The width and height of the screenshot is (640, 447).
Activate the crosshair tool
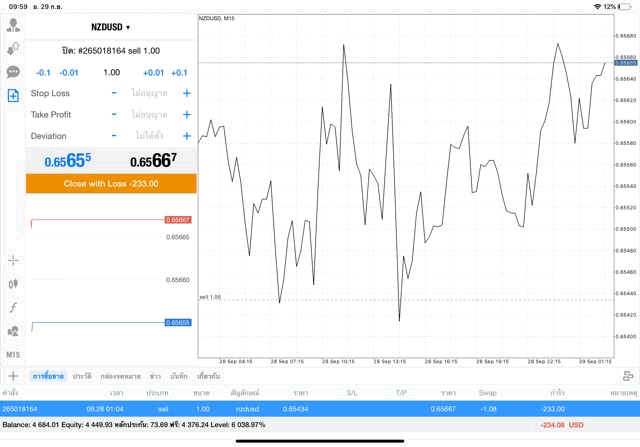[13, 260]
